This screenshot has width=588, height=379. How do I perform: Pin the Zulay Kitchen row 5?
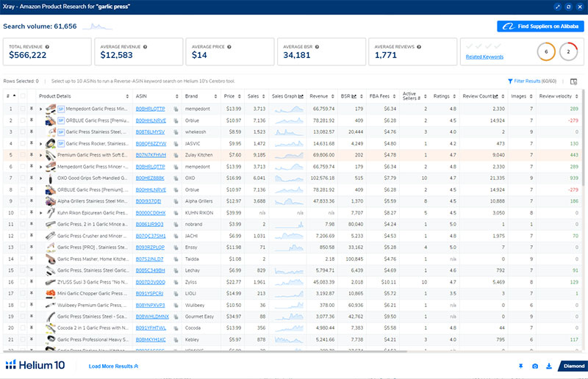point(32,155)
